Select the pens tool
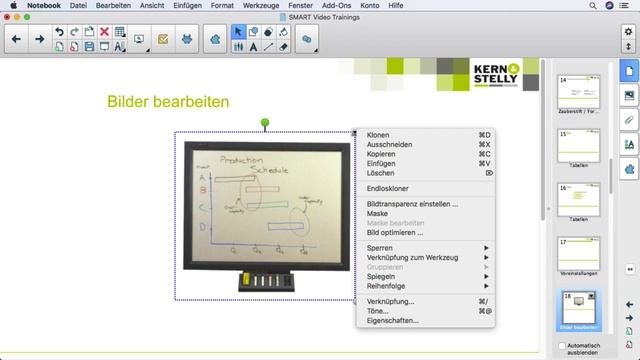The image size is (640, 360). [x=238, y=47]
